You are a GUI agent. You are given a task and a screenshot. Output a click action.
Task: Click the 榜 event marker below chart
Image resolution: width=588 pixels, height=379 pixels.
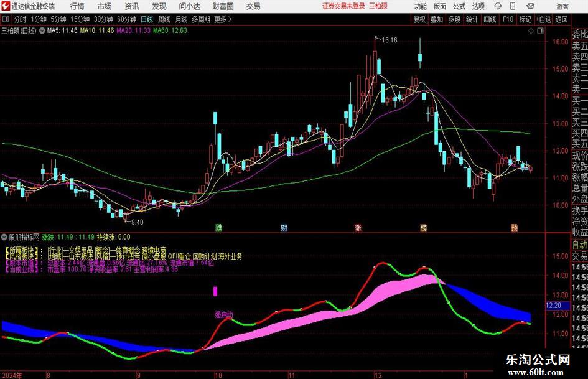click(x=423, y=227)
